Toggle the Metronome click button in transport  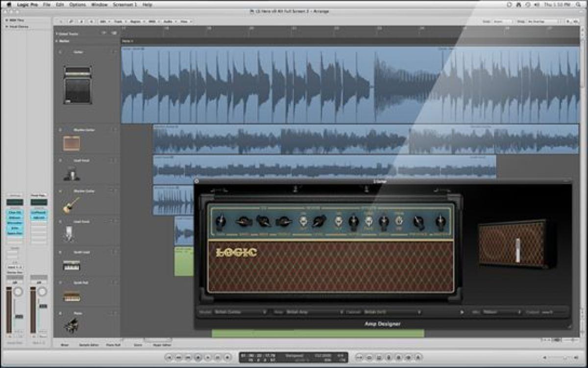[417, 358]
